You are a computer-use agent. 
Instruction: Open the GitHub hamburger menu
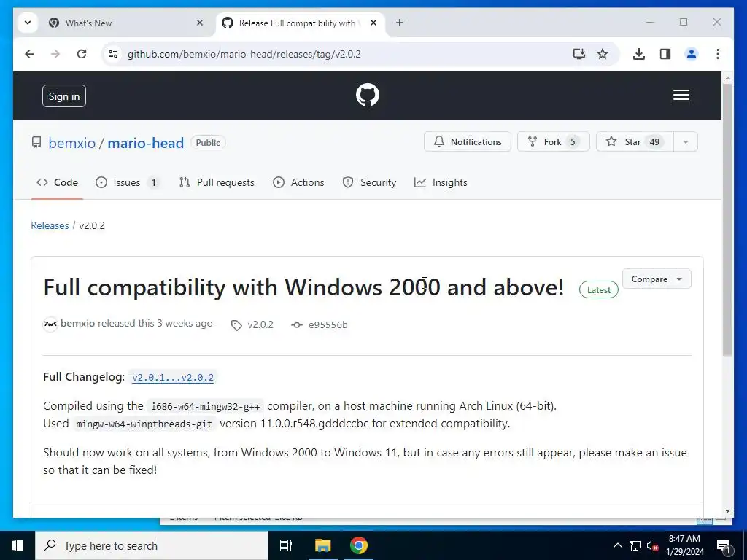[681, 96]
